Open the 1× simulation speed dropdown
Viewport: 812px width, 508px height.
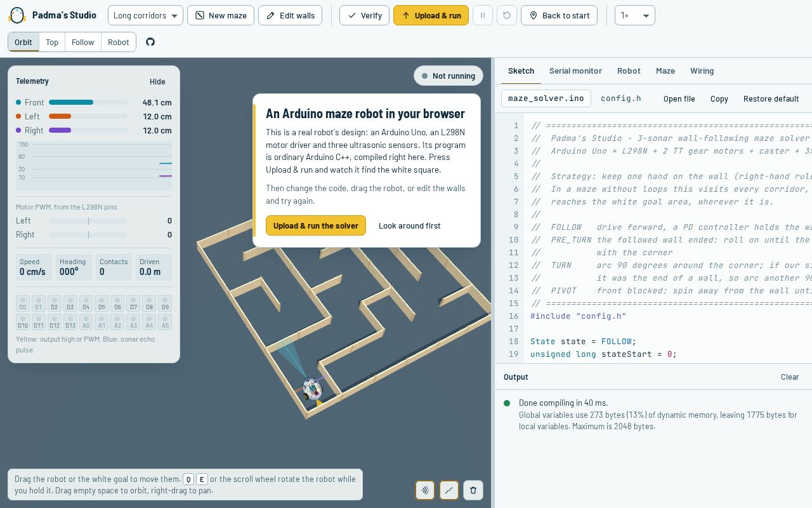[x=635, y=15]
